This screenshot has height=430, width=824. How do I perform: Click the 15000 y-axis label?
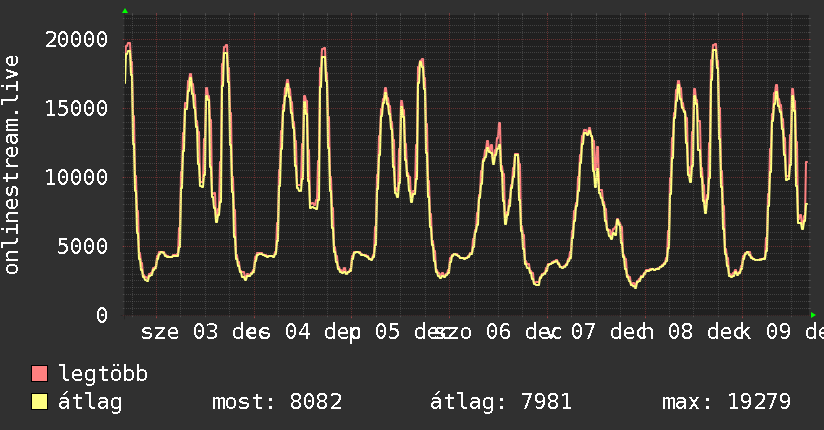76,108
